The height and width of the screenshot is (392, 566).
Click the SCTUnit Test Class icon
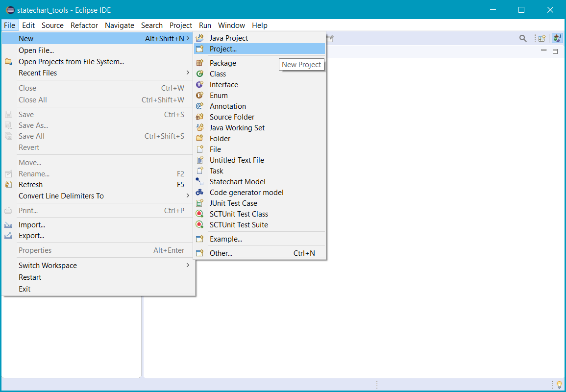(x=199, y=214)
